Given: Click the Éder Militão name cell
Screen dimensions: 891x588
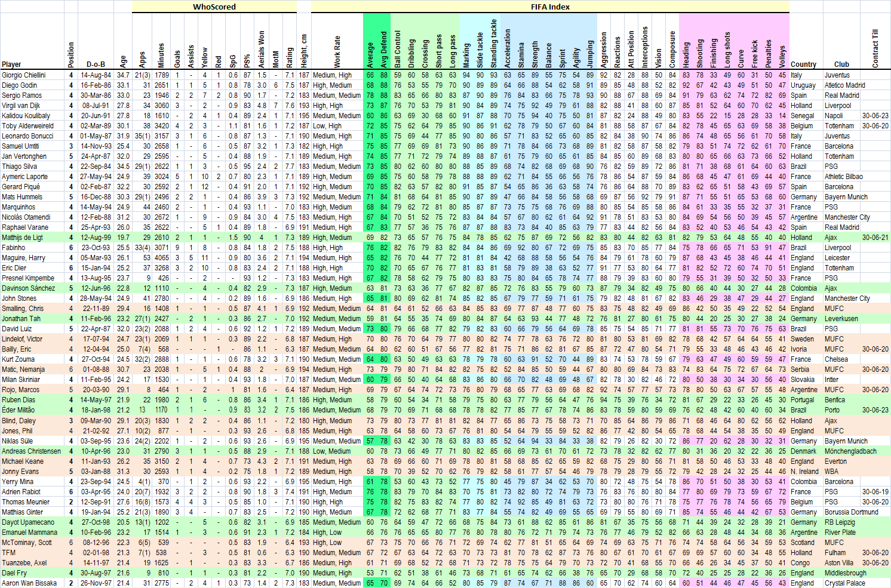Looking at the screenshot, I should [32, 410].
